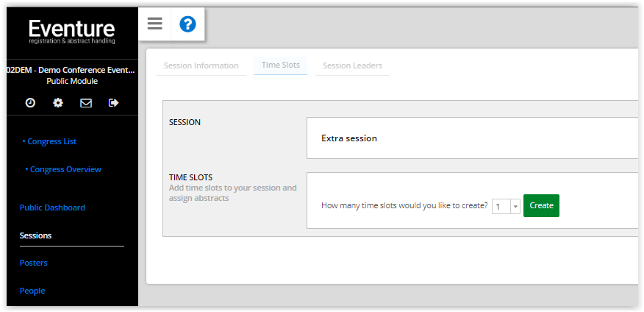
Task: Open Posters in the sidebar
Action: pos(34,263)
